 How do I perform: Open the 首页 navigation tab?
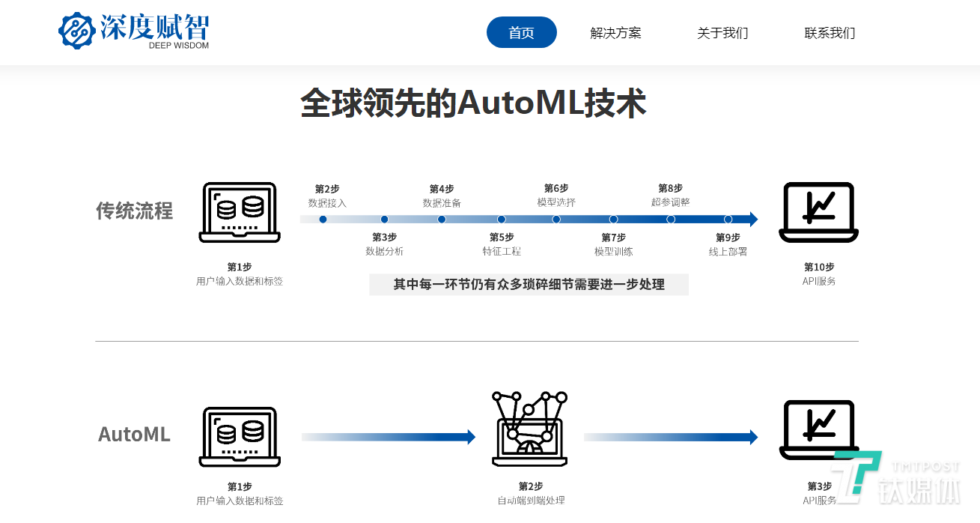[522, 32]
